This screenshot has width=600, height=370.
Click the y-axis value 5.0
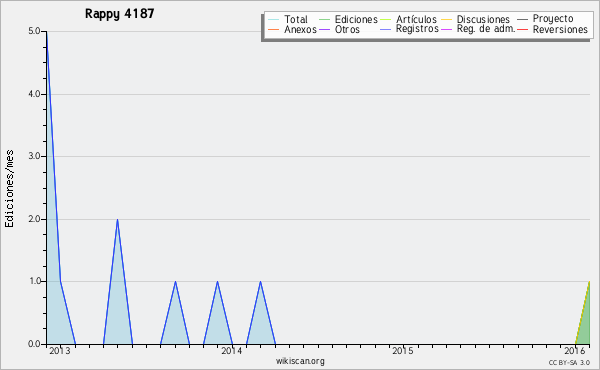click(x=34, y=31)
